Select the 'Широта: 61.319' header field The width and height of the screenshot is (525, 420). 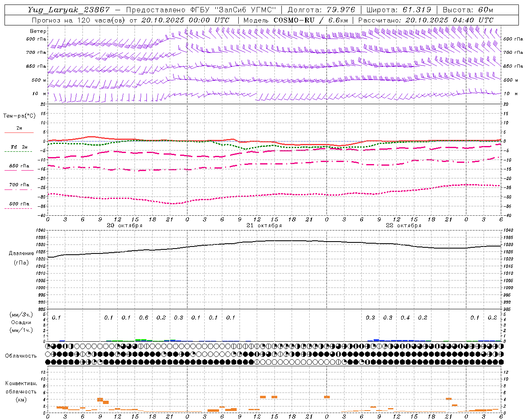pos(399,10)
